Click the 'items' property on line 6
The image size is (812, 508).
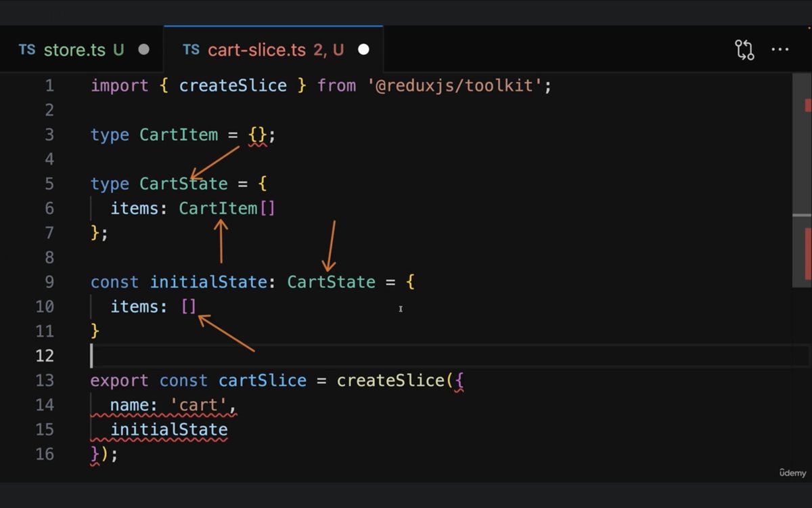point(135,208)
